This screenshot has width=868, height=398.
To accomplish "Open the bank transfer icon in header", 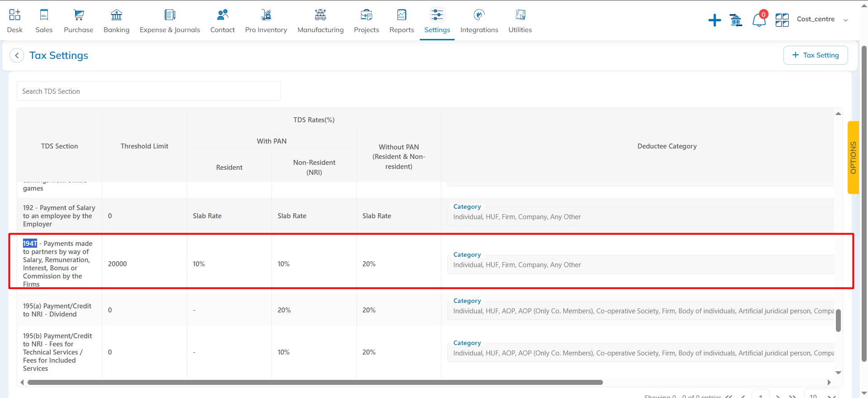I will pyautogui.click(x=736, y=20).
